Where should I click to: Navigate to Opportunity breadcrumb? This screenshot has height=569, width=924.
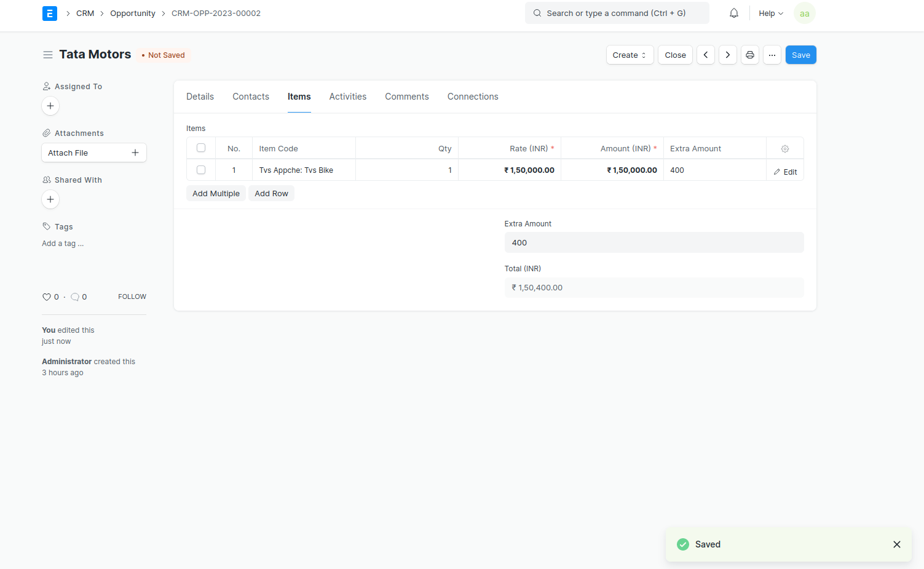133,13
